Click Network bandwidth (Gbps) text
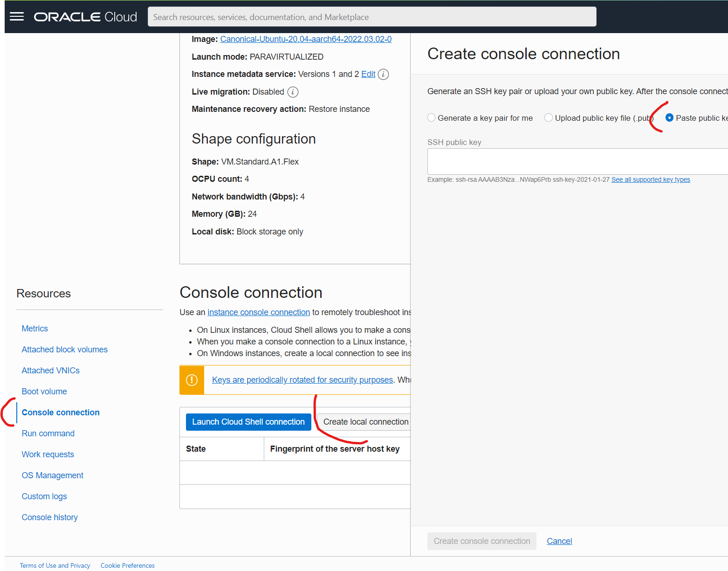Screen dimensions: 728x571 (x=248, y=197)
